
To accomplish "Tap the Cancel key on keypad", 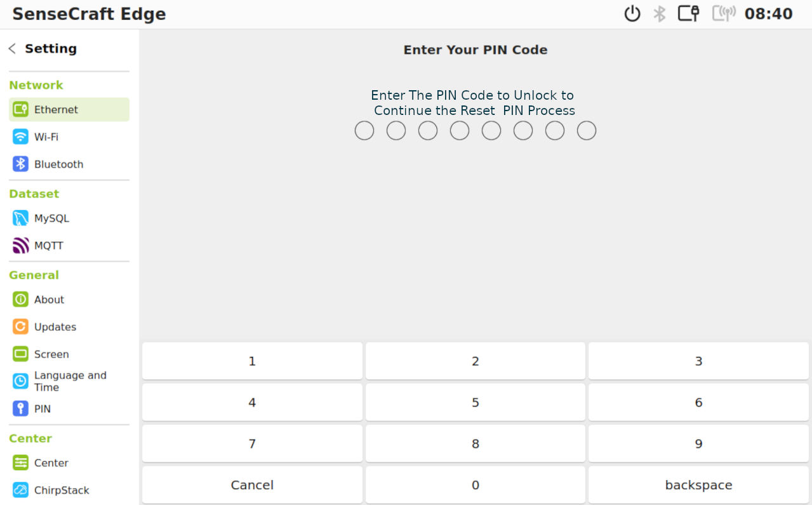I will pyautogui.click(x=252, y=485).
